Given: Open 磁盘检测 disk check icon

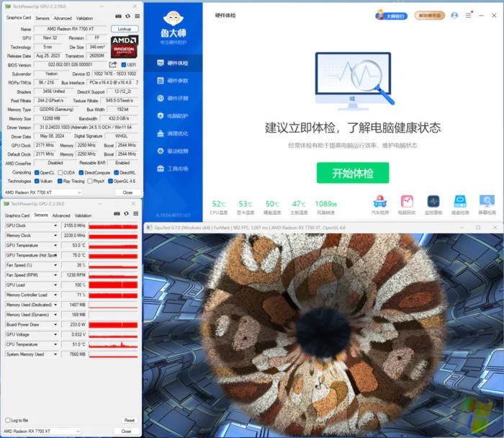Looking at the screenshot, I should [x=460, y=202].
